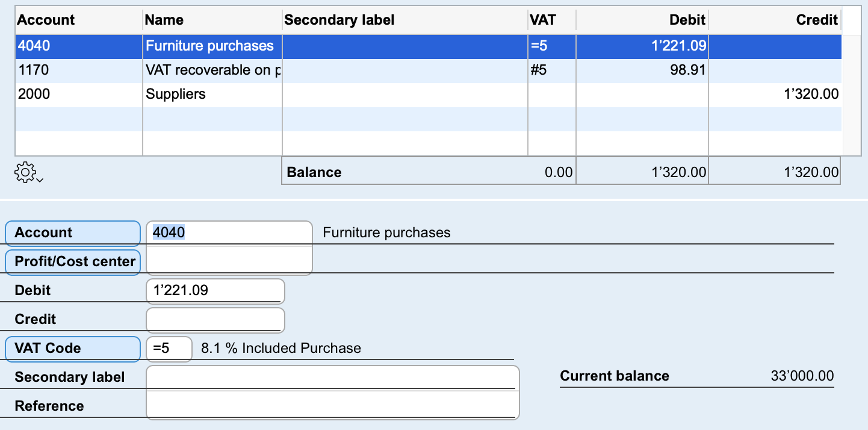Focus the VAT Code input field
Viewport: 868px width, 430px height.
tap(169, 349)
